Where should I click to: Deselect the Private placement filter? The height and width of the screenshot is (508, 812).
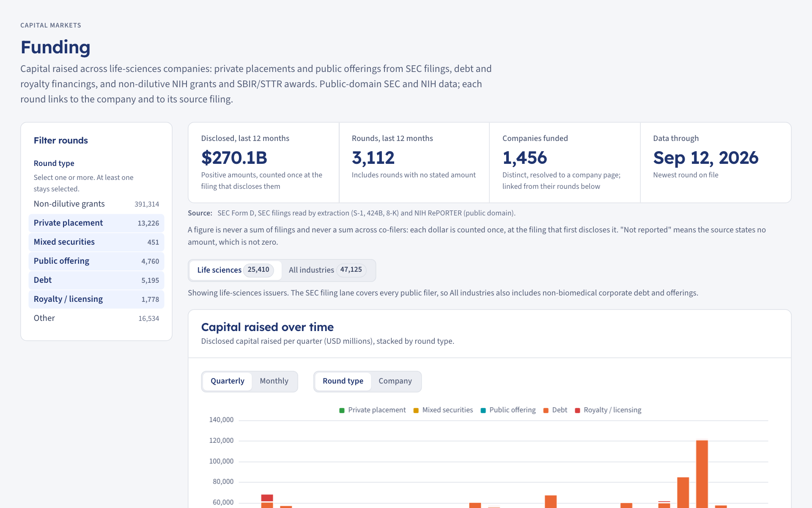(x=96, y=223)
